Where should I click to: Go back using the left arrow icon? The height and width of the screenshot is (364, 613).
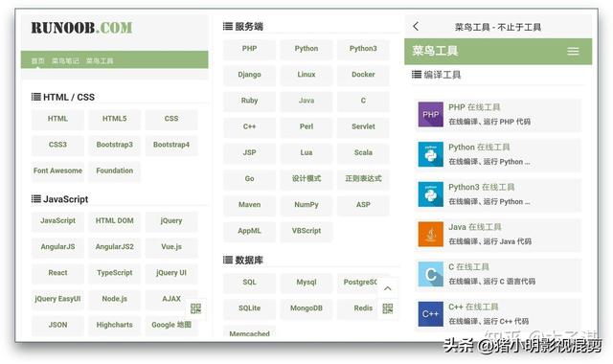[416, 27]
